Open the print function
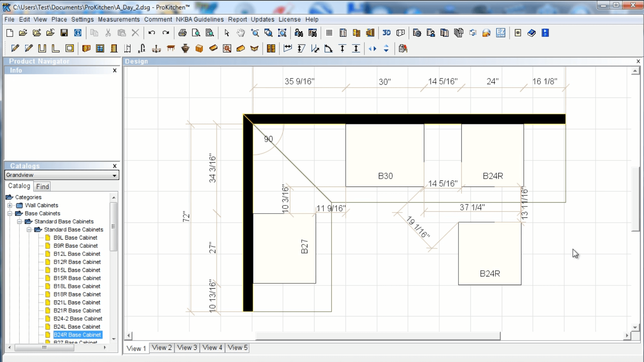This screenshot has height=362, width=644. tap(182, 33)
